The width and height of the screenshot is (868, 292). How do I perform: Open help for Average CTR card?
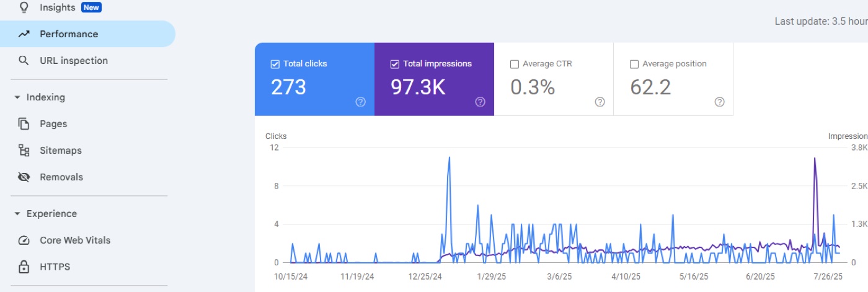coord(600,102)
